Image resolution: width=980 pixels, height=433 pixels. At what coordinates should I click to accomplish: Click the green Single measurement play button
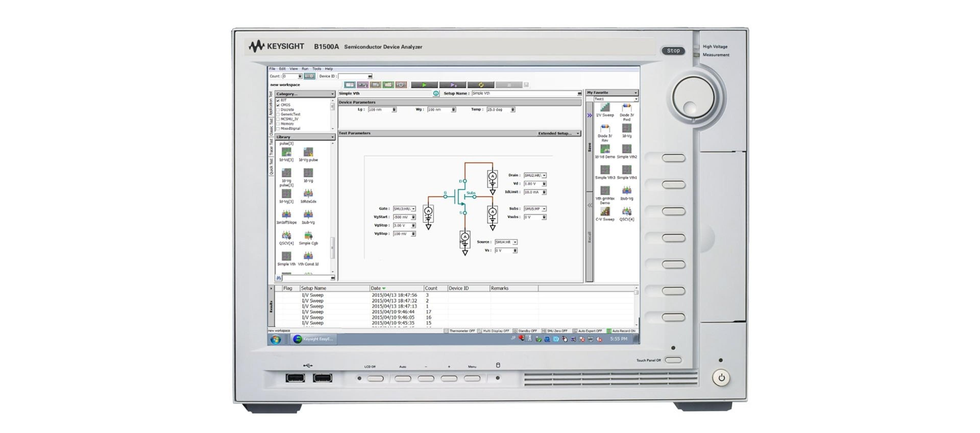point(424,85)
